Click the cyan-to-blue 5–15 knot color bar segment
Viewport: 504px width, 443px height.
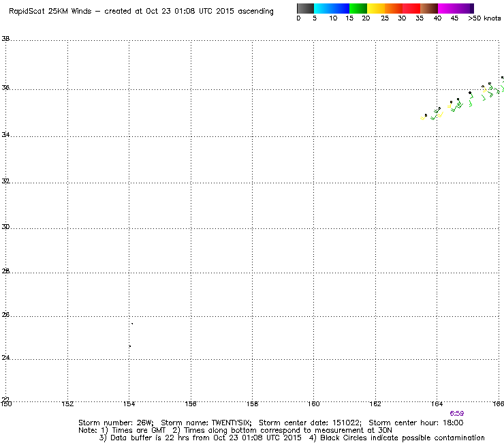coord(332,8)
